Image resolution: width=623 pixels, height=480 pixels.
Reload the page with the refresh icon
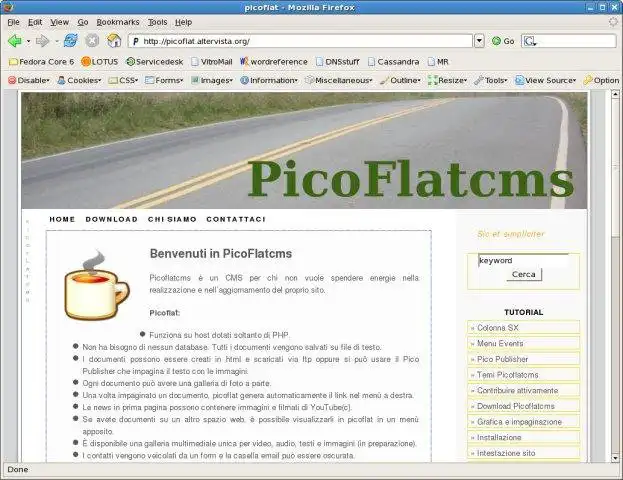(x=71, y=41)
